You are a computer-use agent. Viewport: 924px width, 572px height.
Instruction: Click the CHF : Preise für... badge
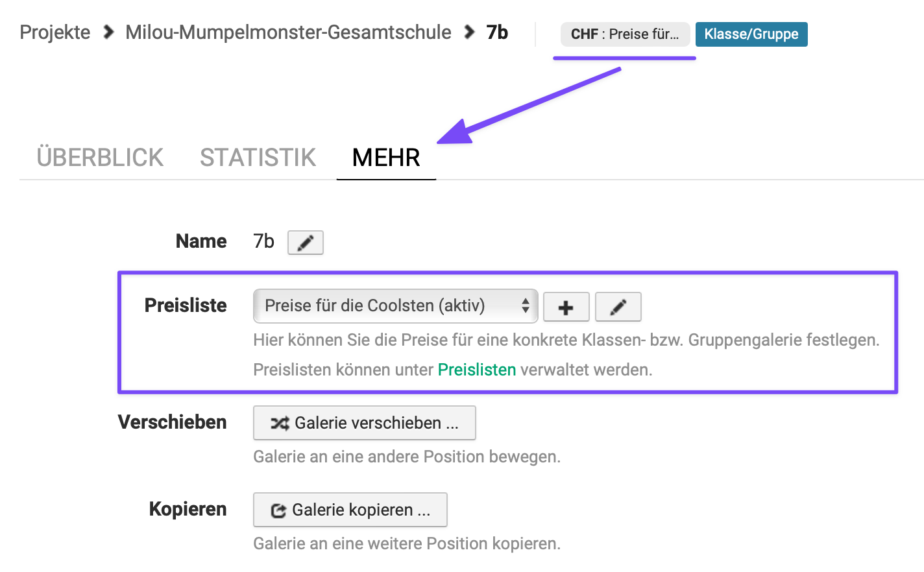click(x=625, y=34)
